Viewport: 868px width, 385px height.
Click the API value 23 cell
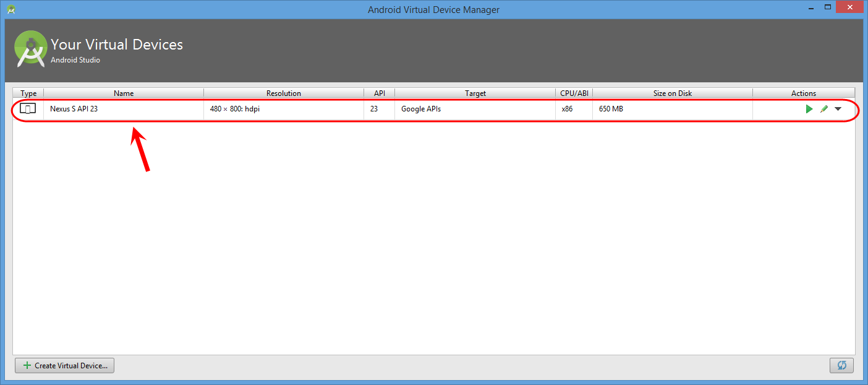click(x=379, y=109)
